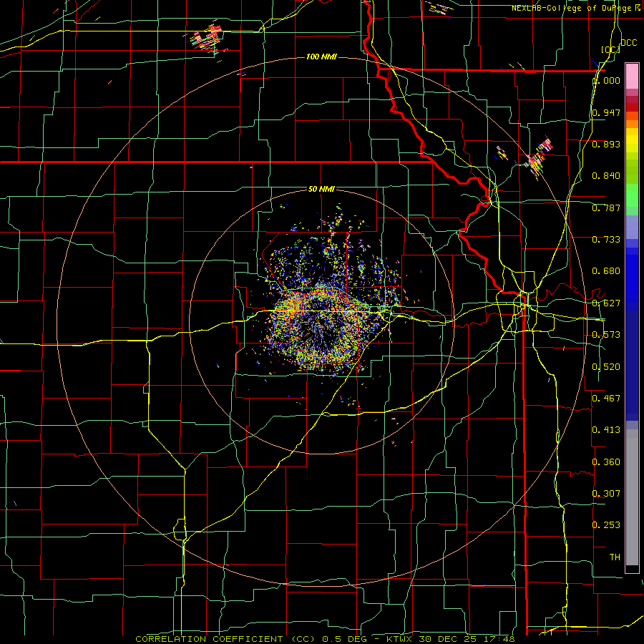The width and height of the screenshot is (644, 644).
Task: Click the 100 NMI range ring label
Action: tap(321, 57)
